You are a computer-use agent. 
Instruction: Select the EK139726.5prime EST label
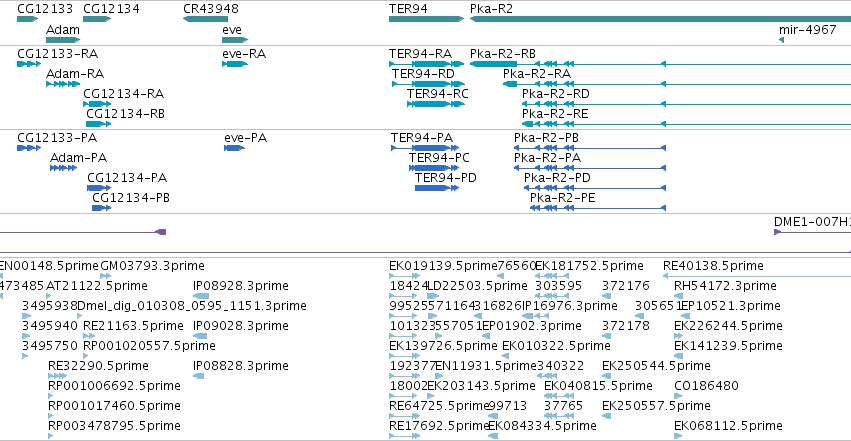[443, 346]
